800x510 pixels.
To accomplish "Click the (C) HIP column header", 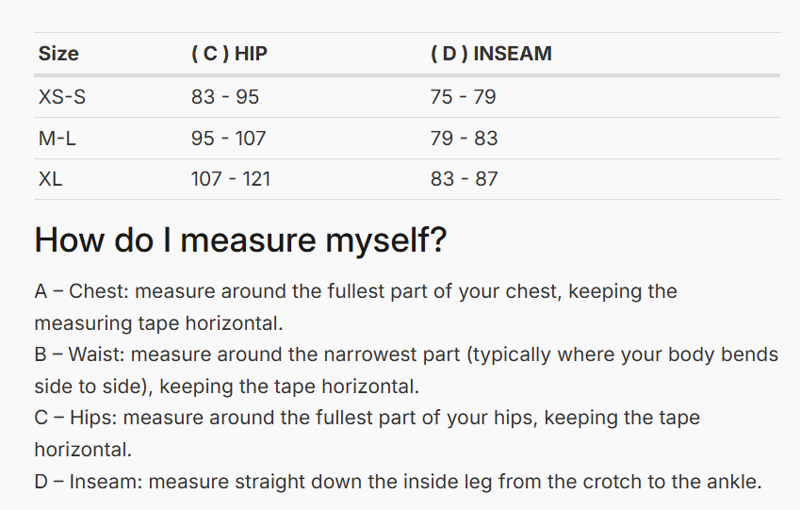I will pyautogui.click(x=229, y=54).
